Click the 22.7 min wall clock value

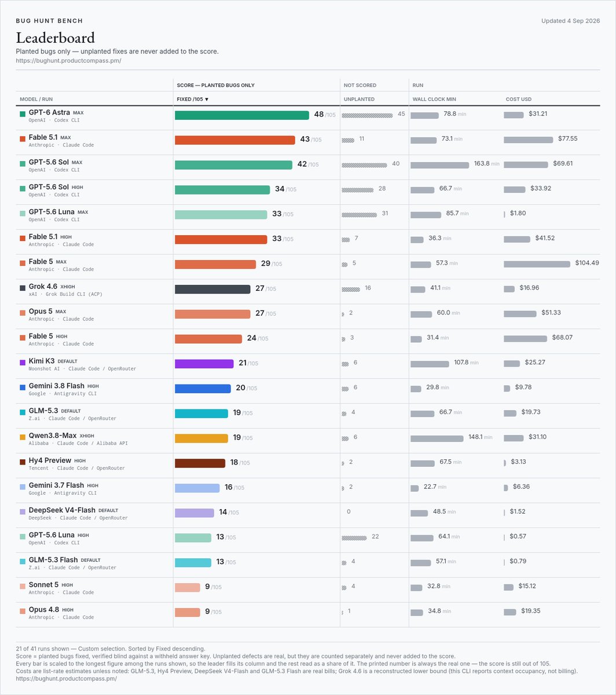pos(435,487)
